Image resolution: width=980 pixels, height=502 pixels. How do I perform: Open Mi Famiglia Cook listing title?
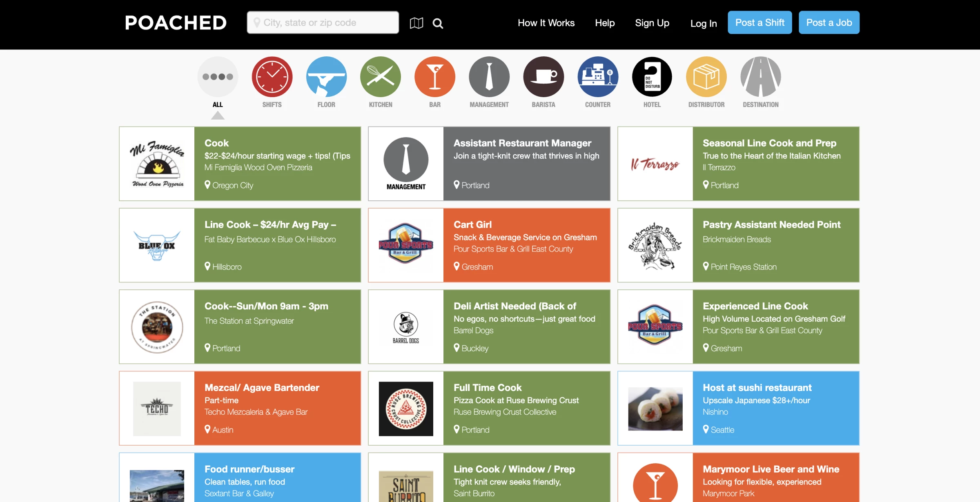click(x=216, y=143)
